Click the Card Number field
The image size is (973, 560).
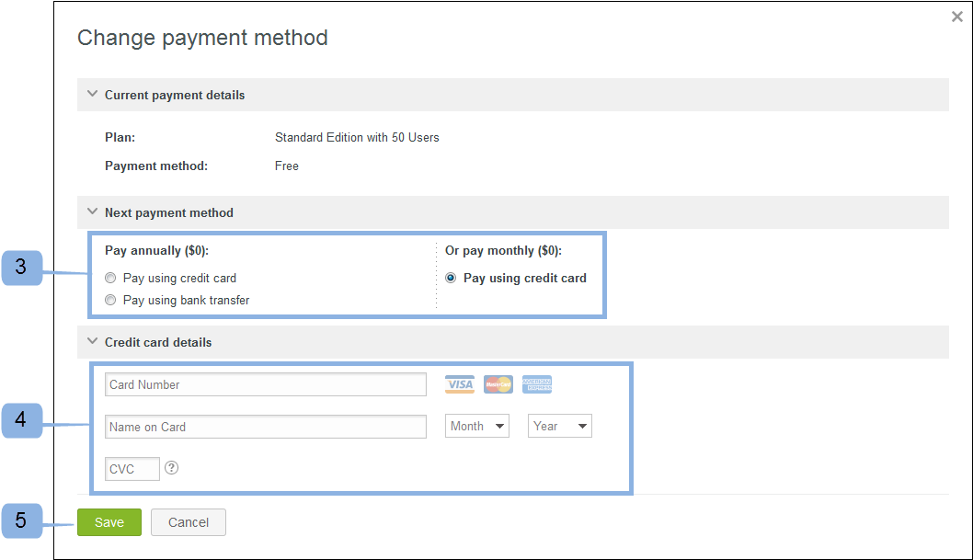[x=265, y=383]
